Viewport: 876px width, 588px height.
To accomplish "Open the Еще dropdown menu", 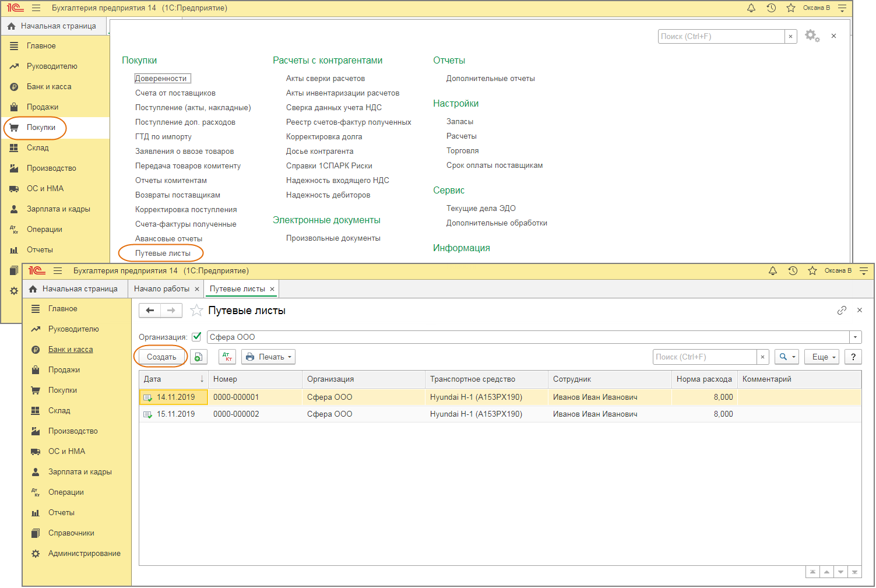I will pos(821,357).
